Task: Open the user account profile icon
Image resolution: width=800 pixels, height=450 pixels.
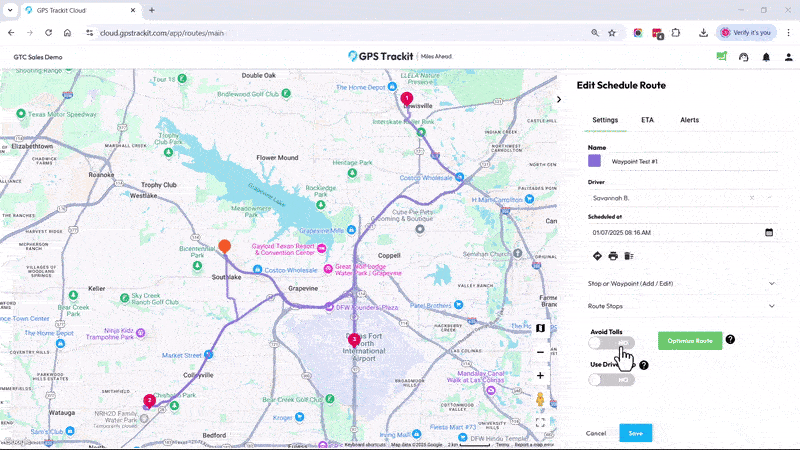Action: pyautogui.click(x=788, y=57)
